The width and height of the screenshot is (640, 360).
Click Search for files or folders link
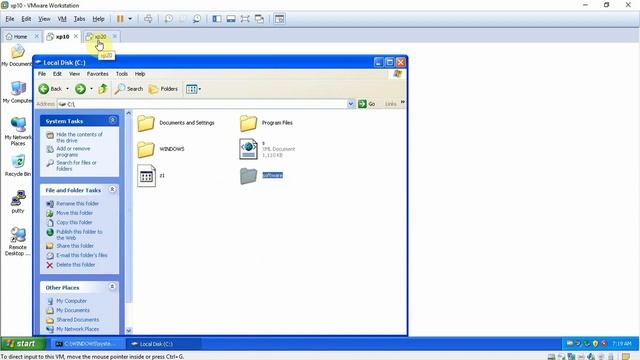click(76, 165)
